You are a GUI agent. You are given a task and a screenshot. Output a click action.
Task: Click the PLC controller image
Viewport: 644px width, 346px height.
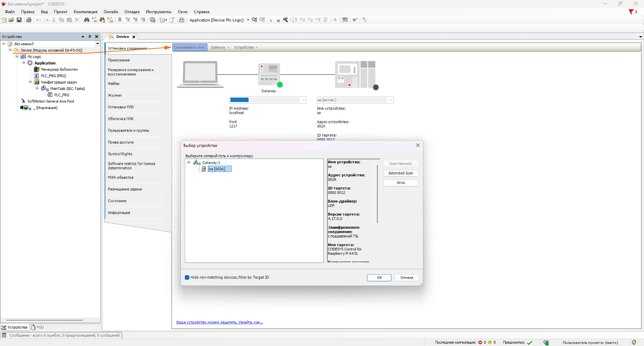(x=355, y=74)
